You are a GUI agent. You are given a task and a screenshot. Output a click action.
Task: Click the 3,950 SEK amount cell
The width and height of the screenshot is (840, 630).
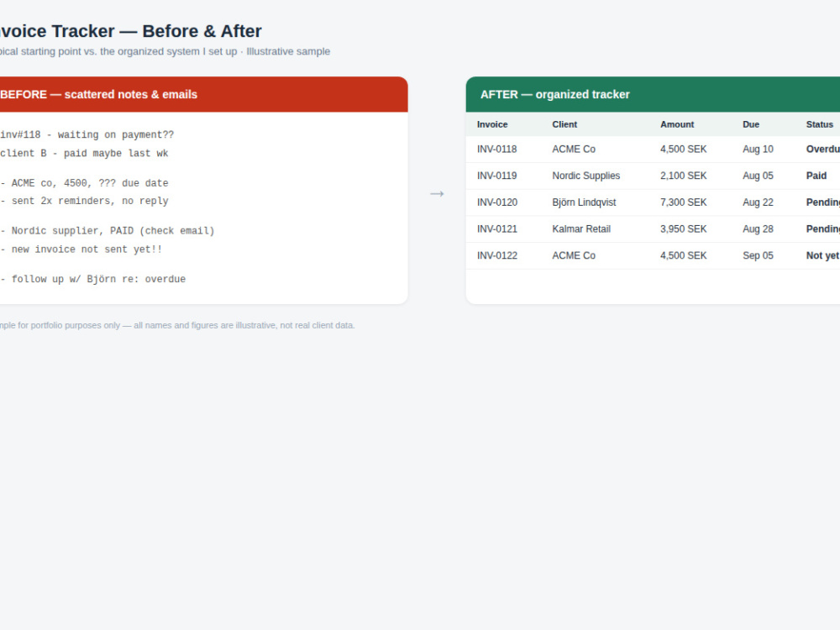pyautogui.click(x=684, y=229)
